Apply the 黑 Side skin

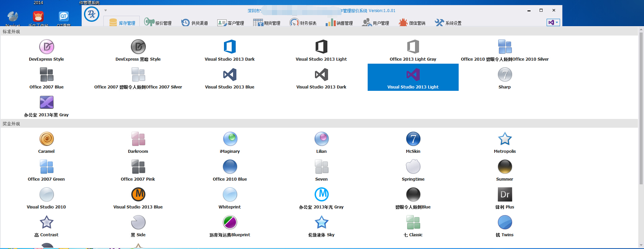click(x=138, y=226)
